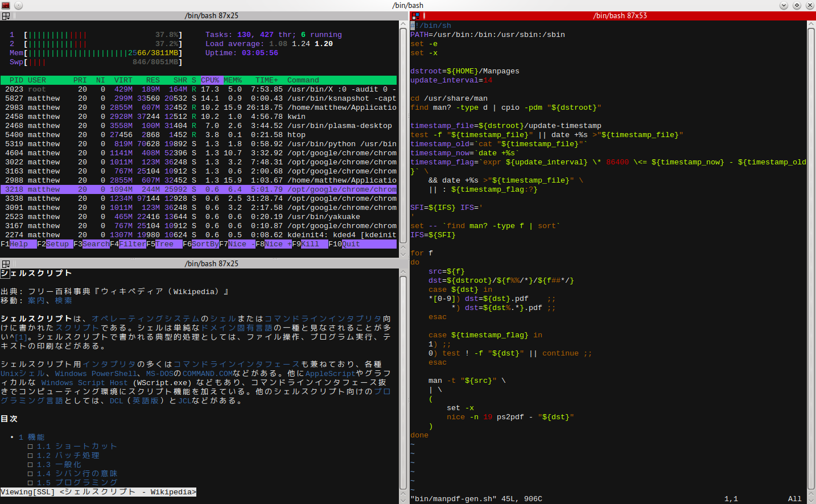Image resolution: width=816 pixels, height=504 pixels.
Task: Follow the Windows PowerShell link
Action: 96,374
